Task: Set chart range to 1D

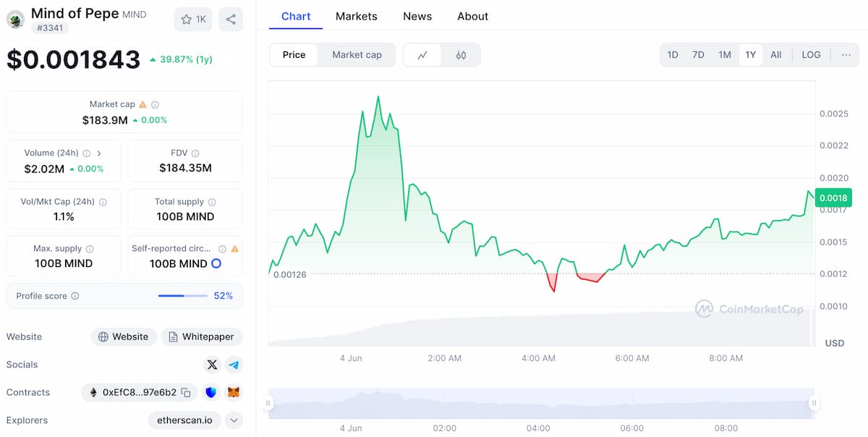Action: 673,55
